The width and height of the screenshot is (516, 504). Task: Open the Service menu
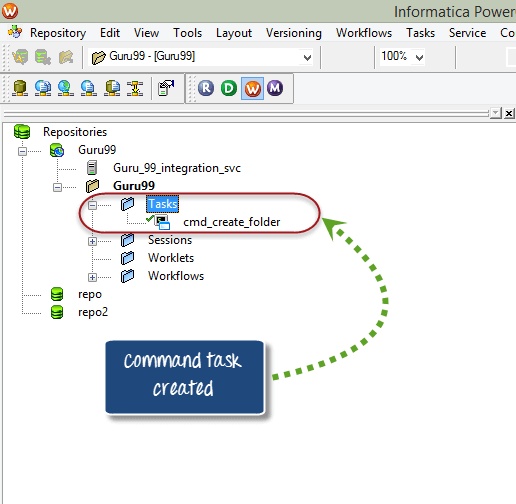pyautogui.click(x=467, y=33)
